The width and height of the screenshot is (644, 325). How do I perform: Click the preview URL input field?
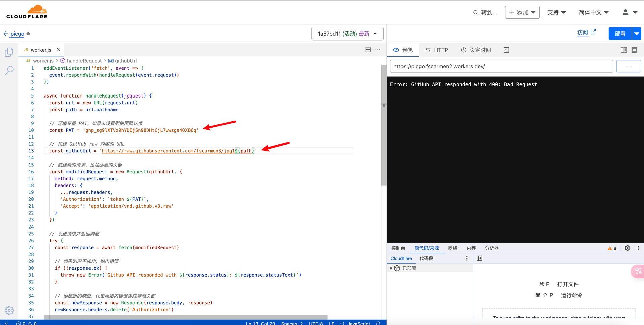501,66
